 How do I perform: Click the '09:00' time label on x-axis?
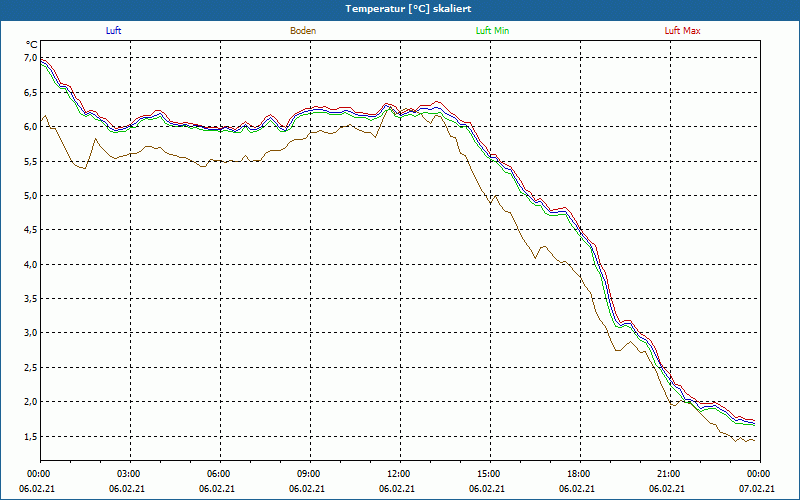click(307, 474)
